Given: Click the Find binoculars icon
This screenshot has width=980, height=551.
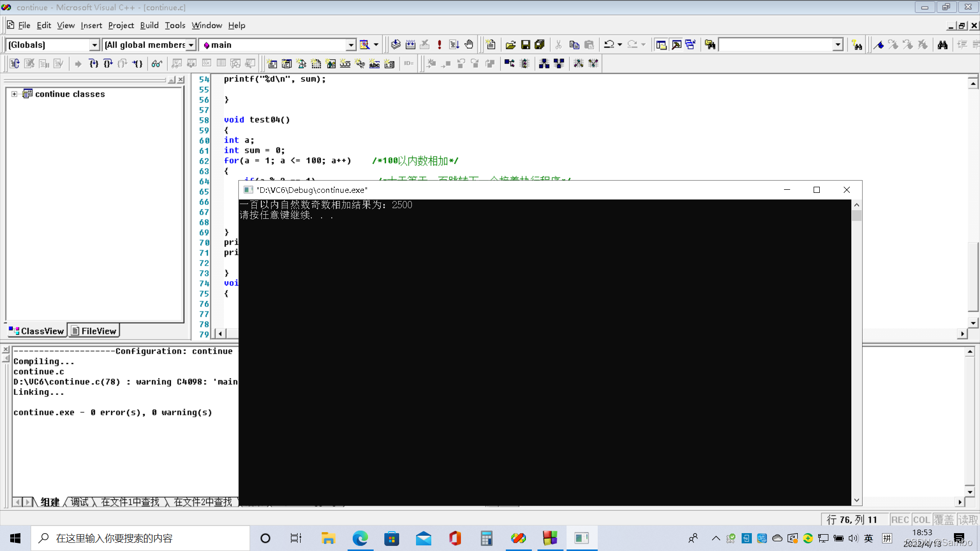Looking at the screenshot, I should (943, 45).
